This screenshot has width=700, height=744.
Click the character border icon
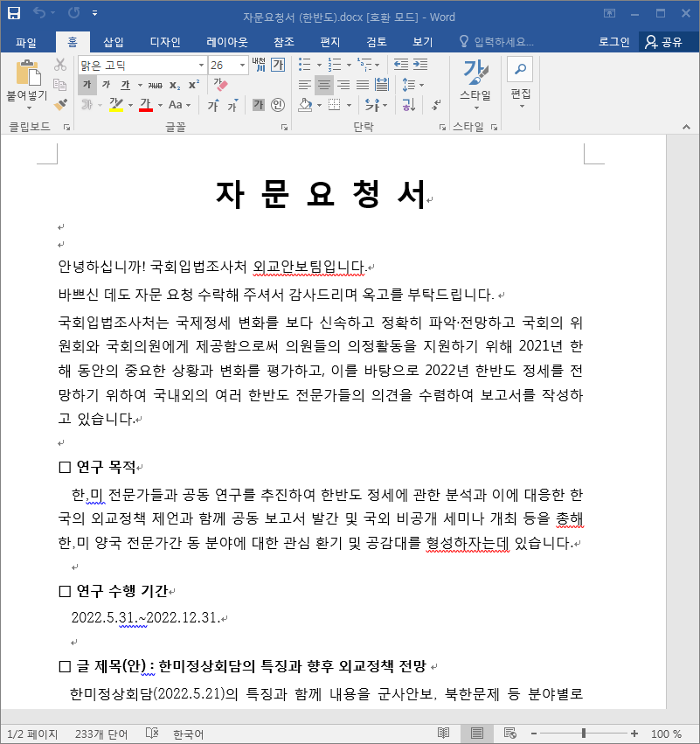pos(278,65)
